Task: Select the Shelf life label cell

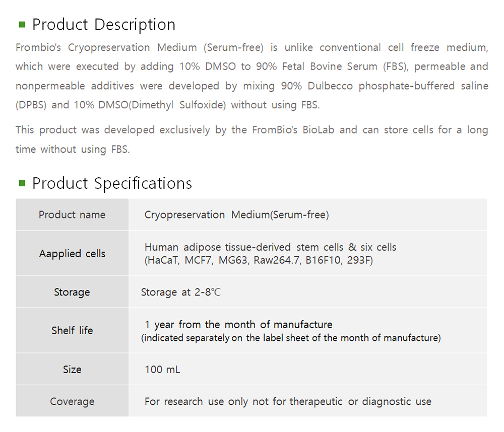Action: [x=72, y=330]
